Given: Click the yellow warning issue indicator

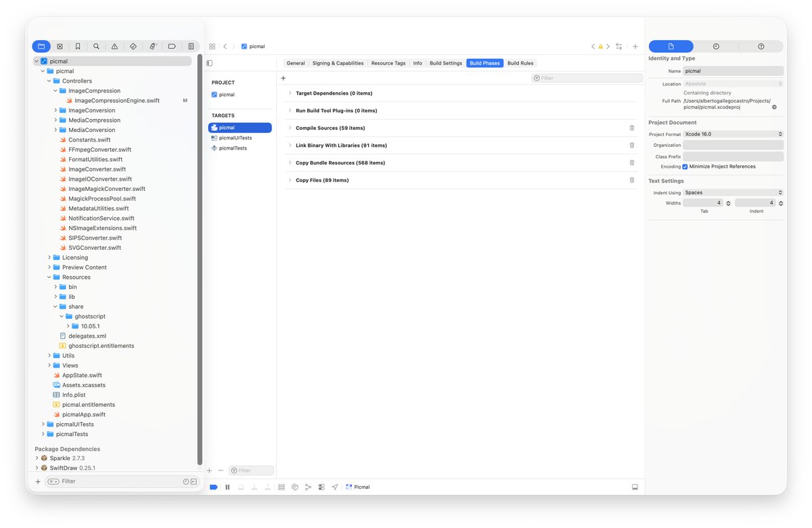Looking at the screenshot, I should pos(600,47).
